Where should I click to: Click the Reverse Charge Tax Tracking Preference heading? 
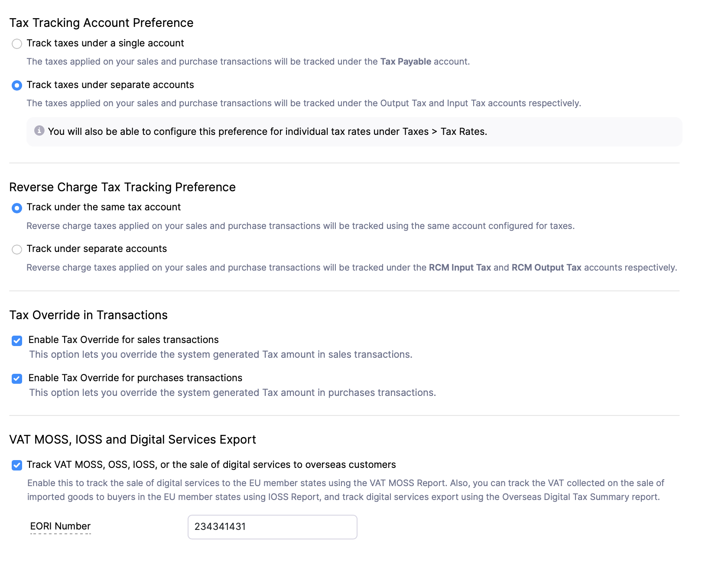(x=123, y=187)
